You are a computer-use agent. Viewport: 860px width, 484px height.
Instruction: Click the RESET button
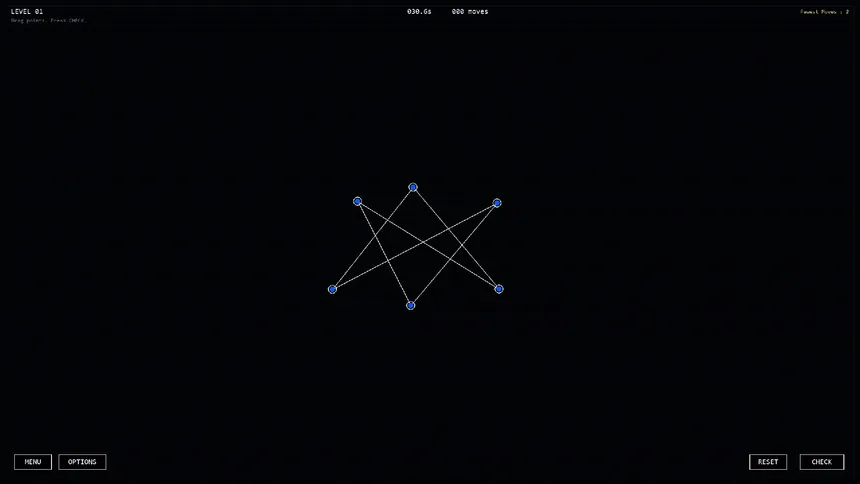pyautogui.click(x=768, y=462)
